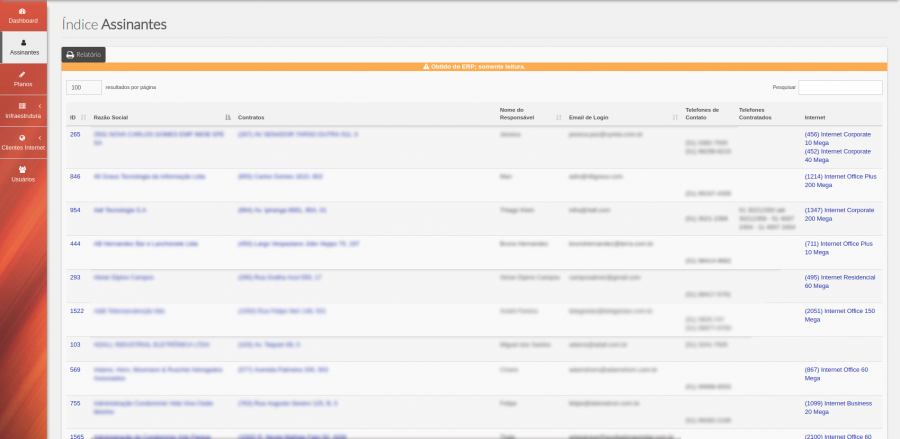Open subscriber ID 846 link

click(75, 176)
